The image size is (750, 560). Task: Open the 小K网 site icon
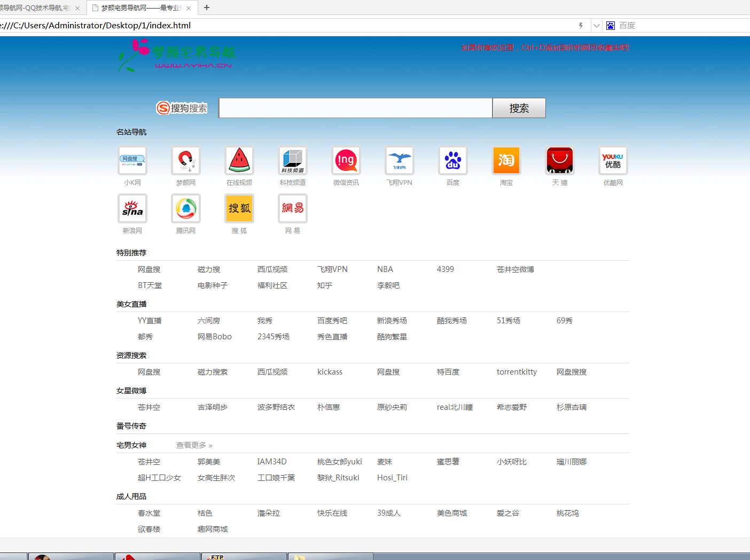[x=132, y=160]
